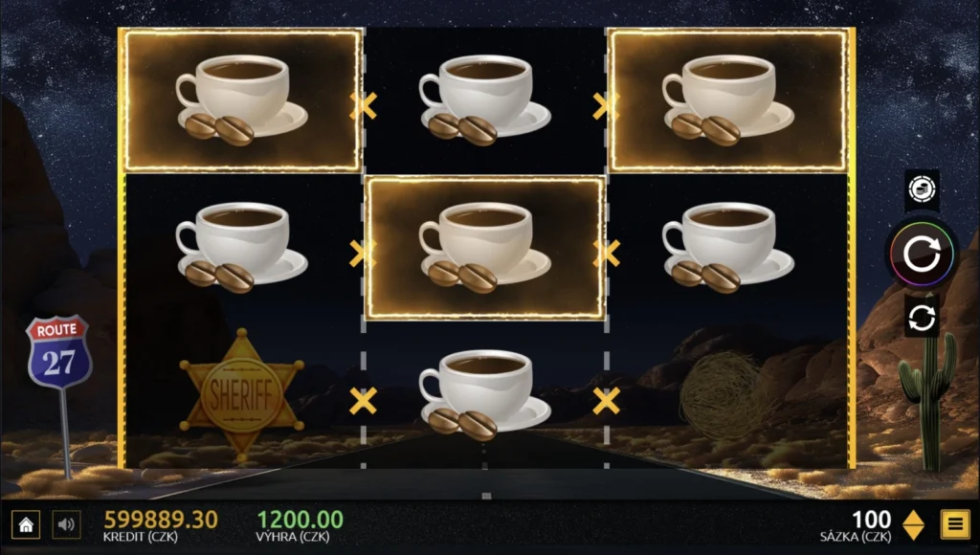Decrease the bet with the down arrow

click(914, 532)
